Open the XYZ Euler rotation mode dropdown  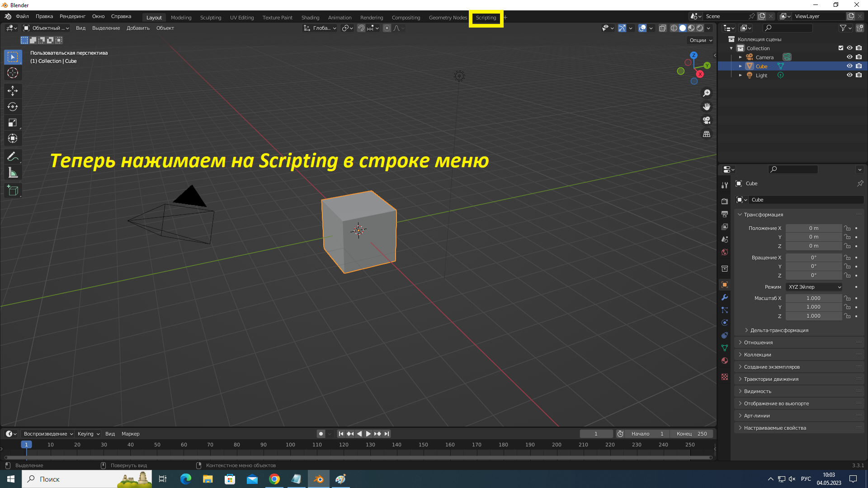tap(814, 287)
